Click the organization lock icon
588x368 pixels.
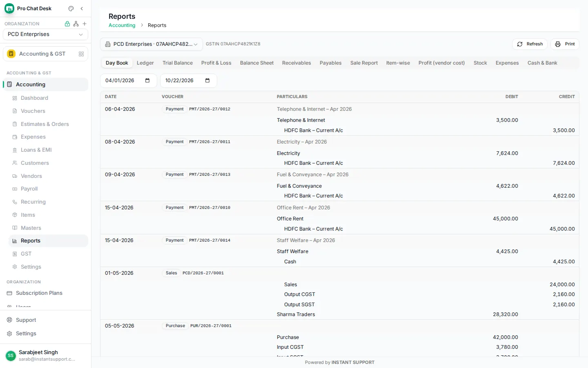point(67,24)
